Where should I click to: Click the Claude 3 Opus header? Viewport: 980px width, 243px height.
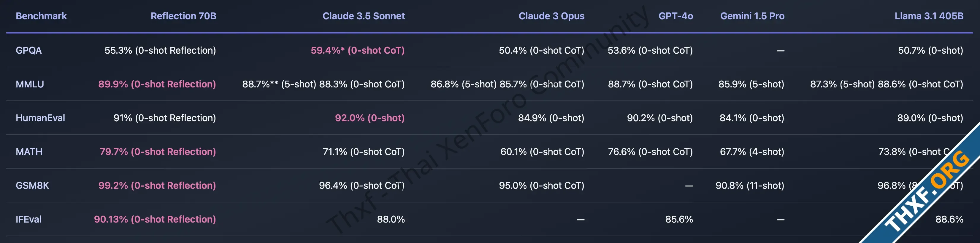point(551,16)
